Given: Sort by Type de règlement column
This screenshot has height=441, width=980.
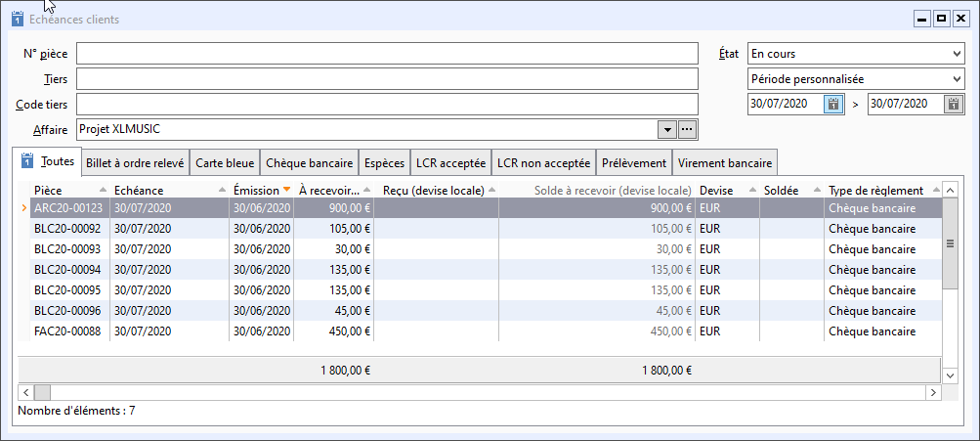Looking at the screenshot, I should point(882,190).
